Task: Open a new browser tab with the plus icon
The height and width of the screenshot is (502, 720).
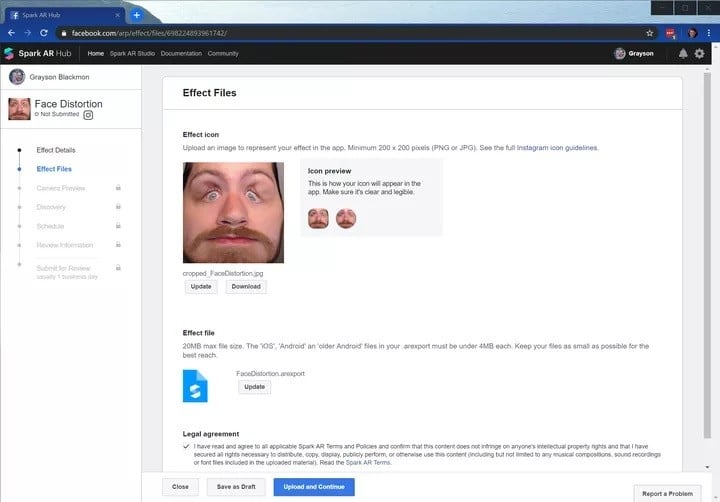Action: (x=136, y=15)
